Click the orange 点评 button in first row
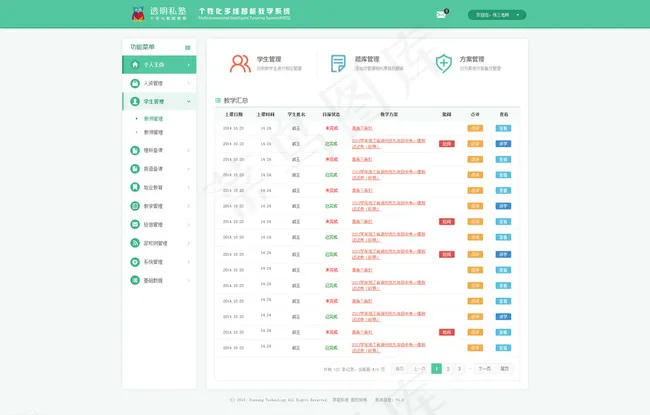The width and height of the screenshot is (650, 415). pyautogui.click(x=475, y=129)
